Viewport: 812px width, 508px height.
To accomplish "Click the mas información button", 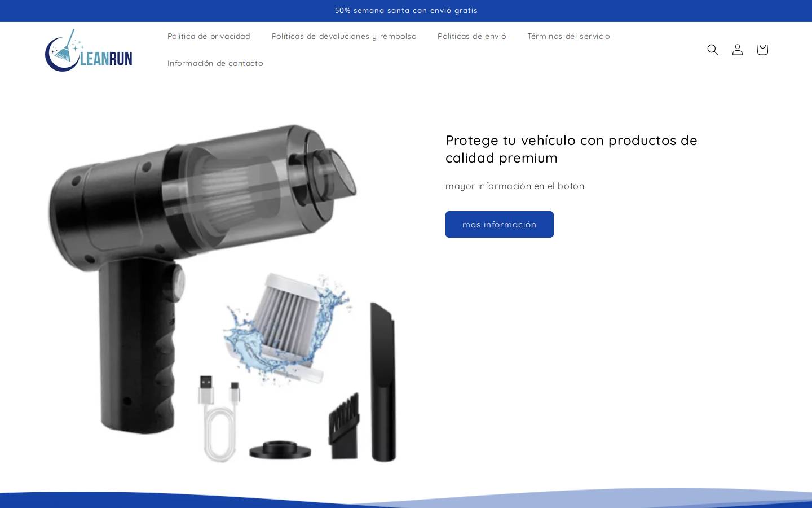I will click(x=500, y=224).
